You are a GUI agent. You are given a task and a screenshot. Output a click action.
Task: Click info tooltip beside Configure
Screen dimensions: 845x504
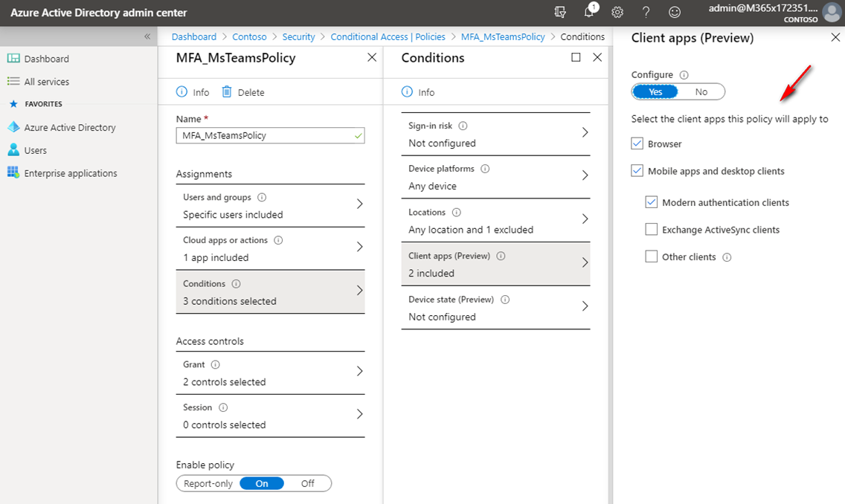point(684,75)
